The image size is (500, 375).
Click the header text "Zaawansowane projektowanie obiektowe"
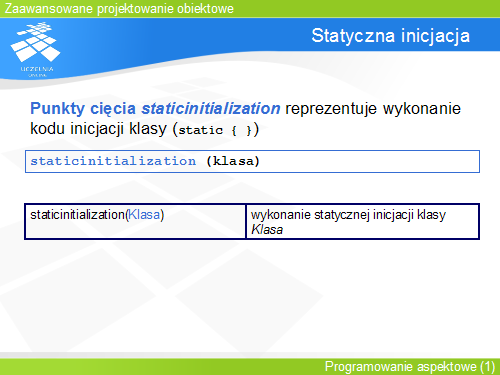click(x=119, y=9)
